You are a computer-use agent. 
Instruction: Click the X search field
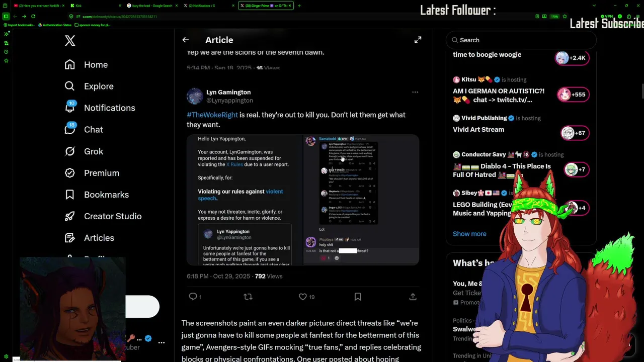click(x=521, y=40)
